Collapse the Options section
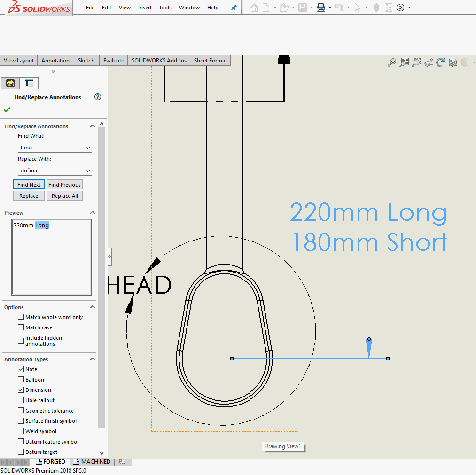The width and height of the screenshot is (476, 475). click(93, 307)
